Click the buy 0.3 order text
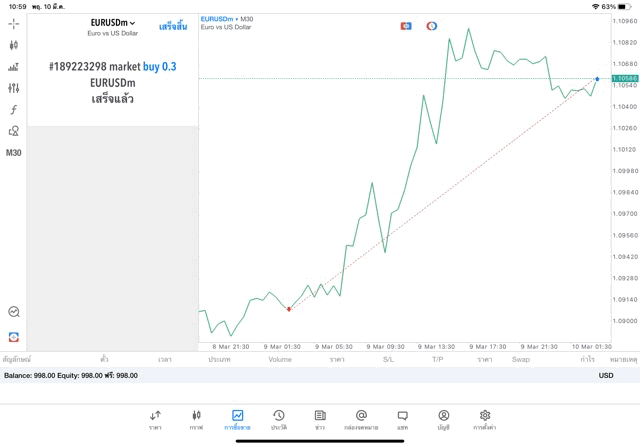This screenshot has height=447, width=640. coord(160,67)
